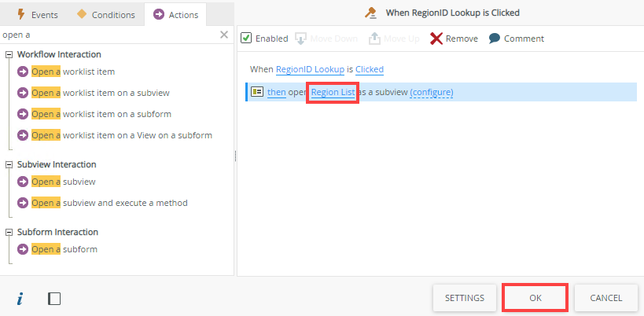Image resolution: width=644 pixels, height=316 pixels.
Task: Click the Remove red X icon
Action: point(436,39)
